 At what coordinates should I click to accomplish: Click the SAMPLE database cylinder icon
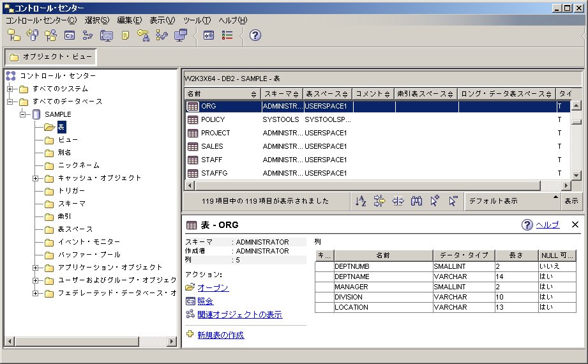click(36, 114)
